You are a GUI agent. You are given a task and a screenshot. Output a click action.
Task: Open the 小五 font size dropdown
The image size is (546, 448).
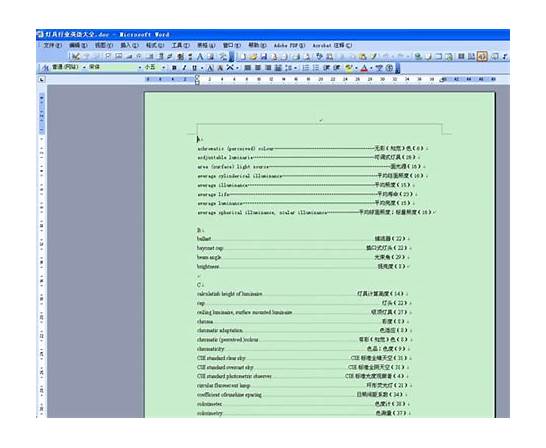click(163, 67)
